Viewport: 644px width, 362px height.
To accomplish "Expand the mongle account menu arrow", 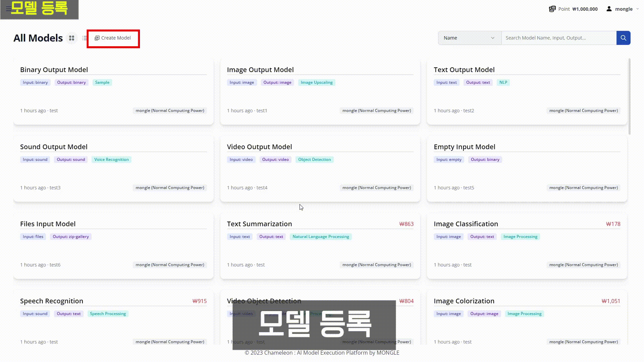I will [637, 9].
